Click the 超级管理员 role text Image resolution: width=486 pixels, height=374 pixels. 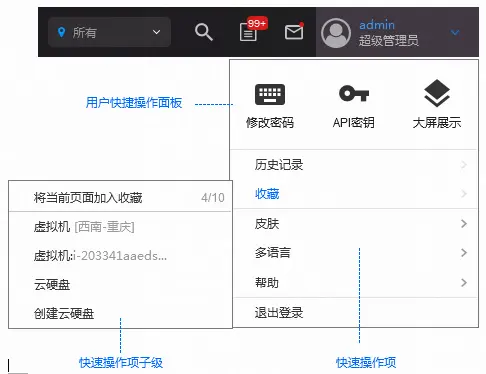(x=389, y=41)
